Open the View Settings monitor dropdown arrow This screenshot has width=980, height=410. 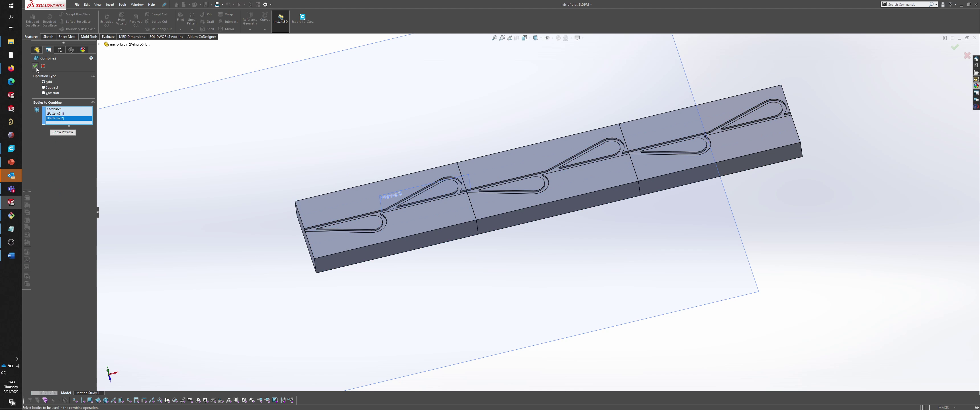[583, 38]
